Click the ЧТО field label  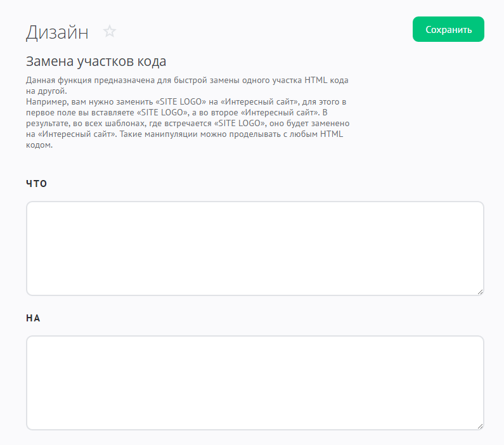tap(37, 184)
